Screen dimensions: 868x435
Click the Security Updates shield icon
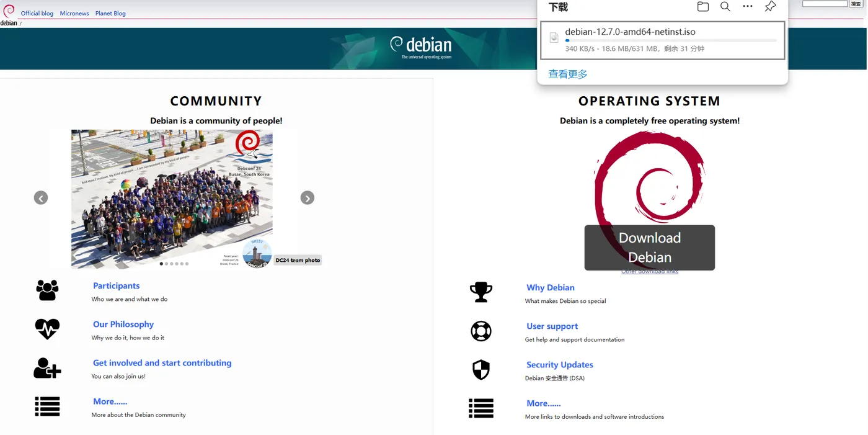point(481,369)
